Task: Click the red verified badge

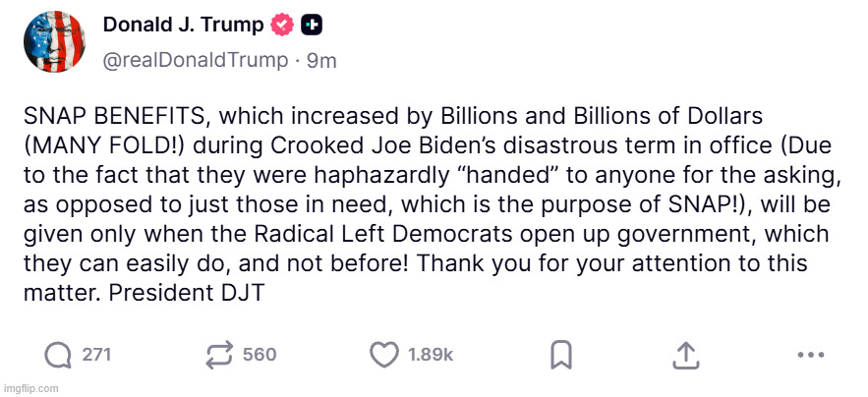Action: pyautogui.click(x=283, y=25)
